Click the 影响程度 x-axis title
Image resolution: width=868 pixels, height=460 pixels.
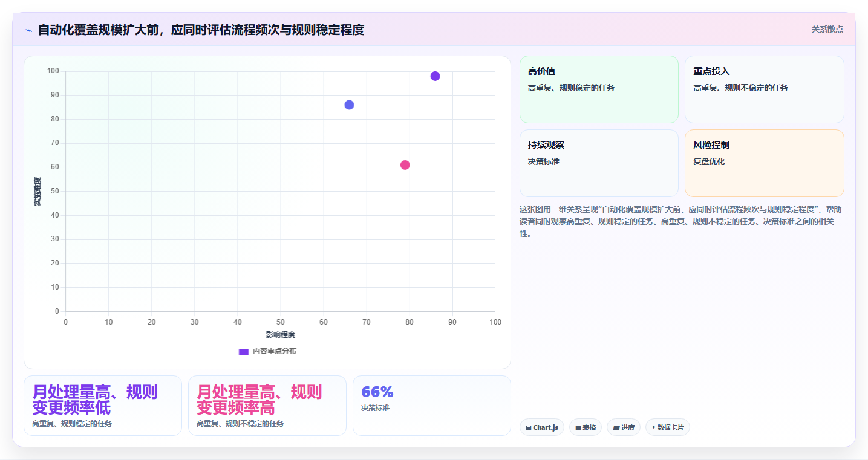click(280, 334)
